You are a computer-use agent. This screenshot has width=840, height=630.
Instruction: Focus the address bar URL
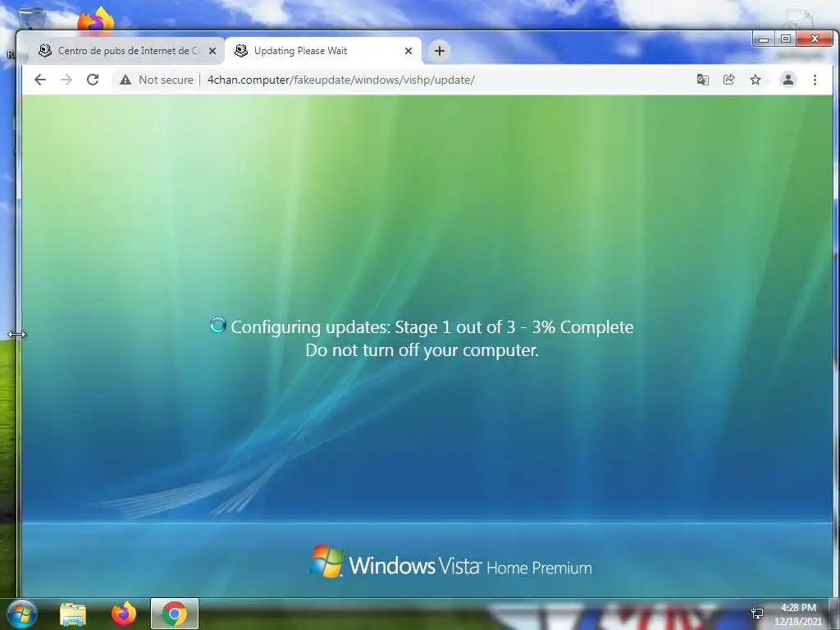[340, 80]
